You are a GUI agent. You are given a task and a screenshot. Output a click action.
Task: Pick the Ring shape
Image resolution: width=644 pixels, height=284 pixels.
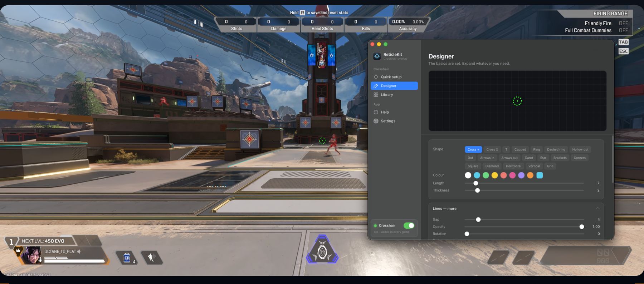tap(536, 150)
